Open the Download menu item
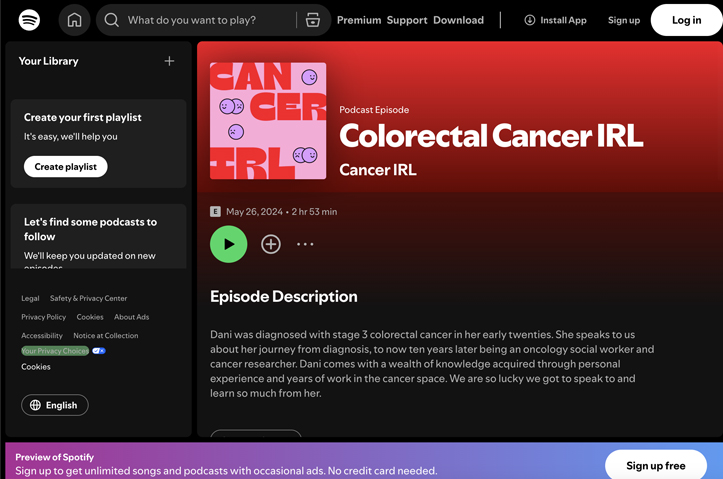 pyautogui.click(x=458, y=20)
